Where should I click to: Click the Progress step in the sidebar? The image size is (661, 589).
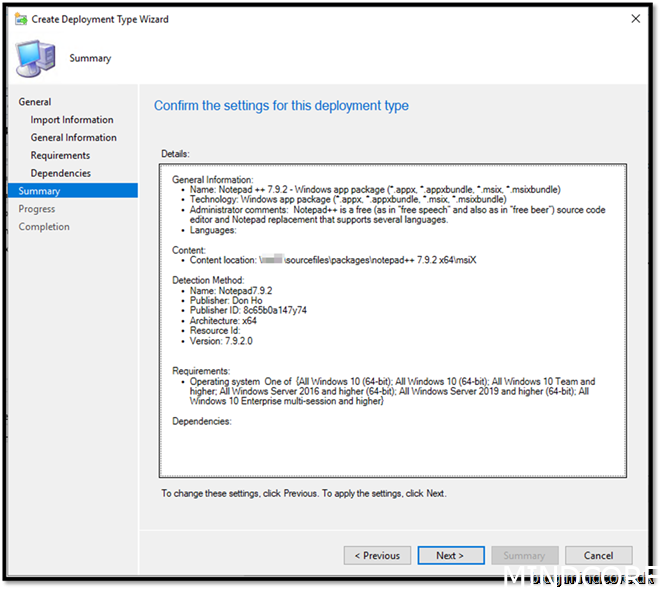(37, 209)
